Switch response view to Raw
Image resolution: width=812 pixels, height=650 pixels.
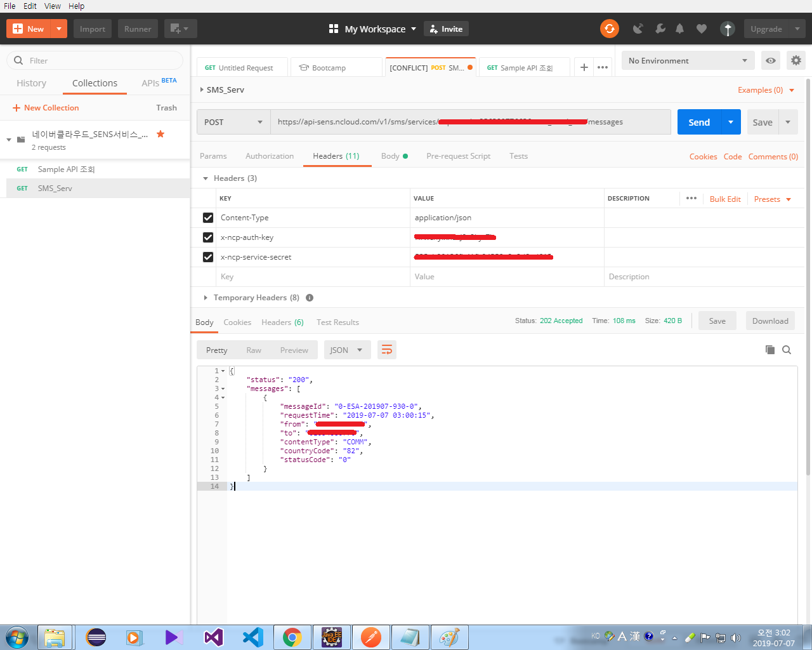(254, 350)
